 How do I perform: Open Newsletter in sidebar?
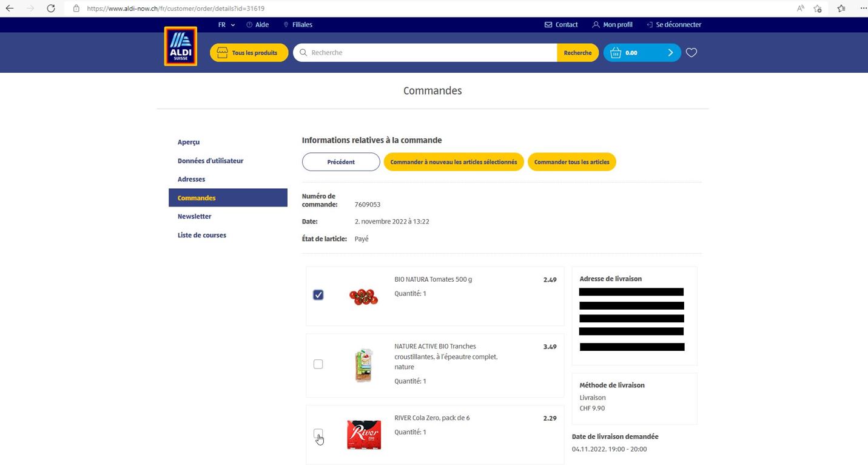coord(195,216)
